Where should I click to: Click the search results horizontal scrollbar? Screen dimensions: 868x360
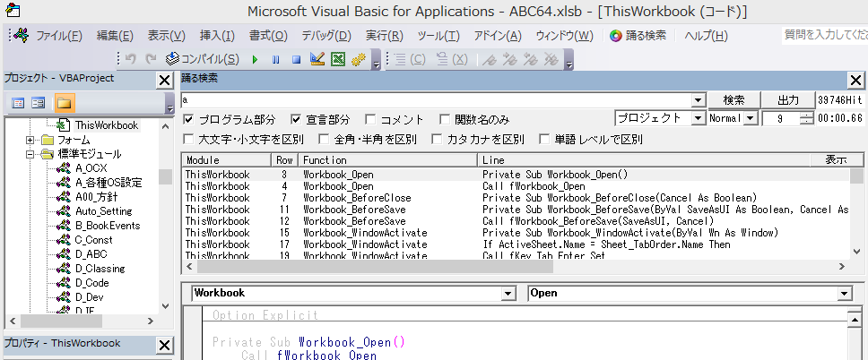516,267
